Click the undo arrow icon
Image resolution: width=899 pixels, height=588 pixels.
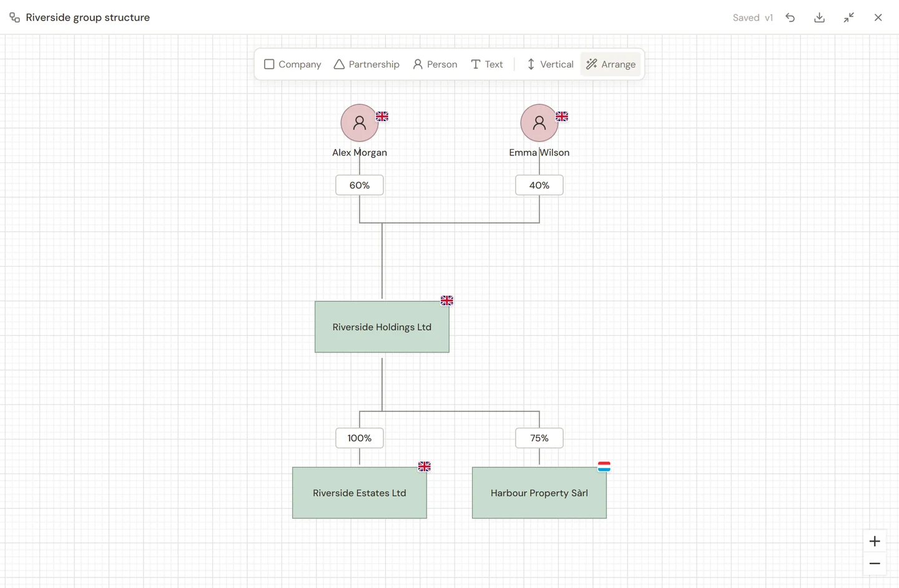(790, 17)
